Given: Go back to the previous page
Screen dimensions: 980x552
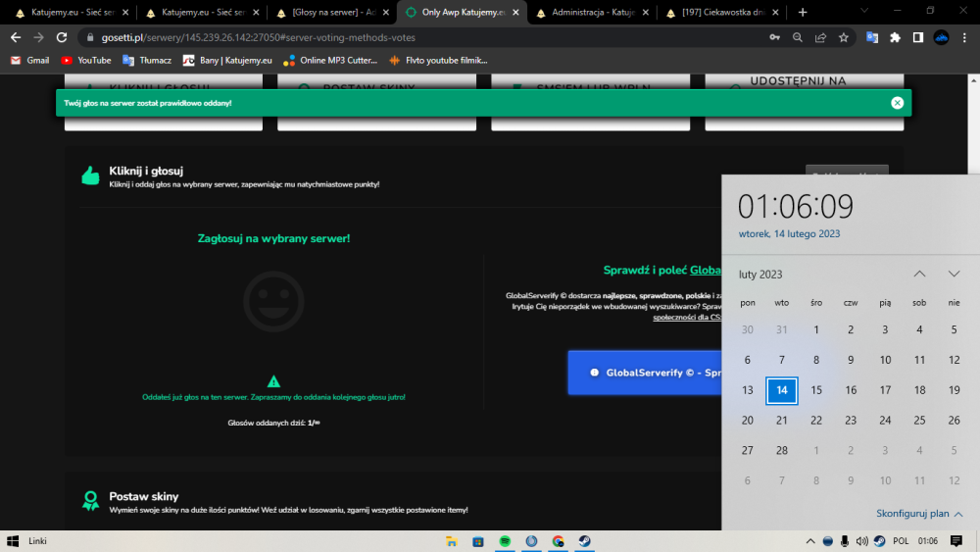Looking at the screenshot, I should coord(16,37).
